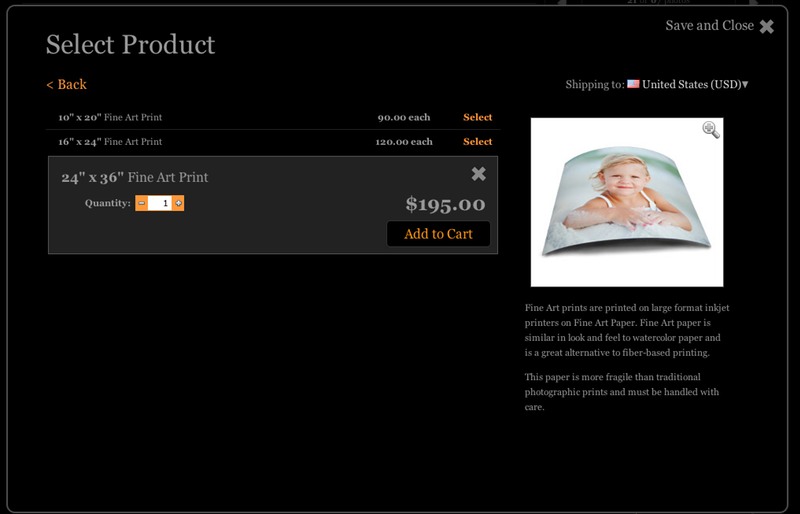Click the quantity input field
This screenshot has height=514, width=800.
pos(160,203)
